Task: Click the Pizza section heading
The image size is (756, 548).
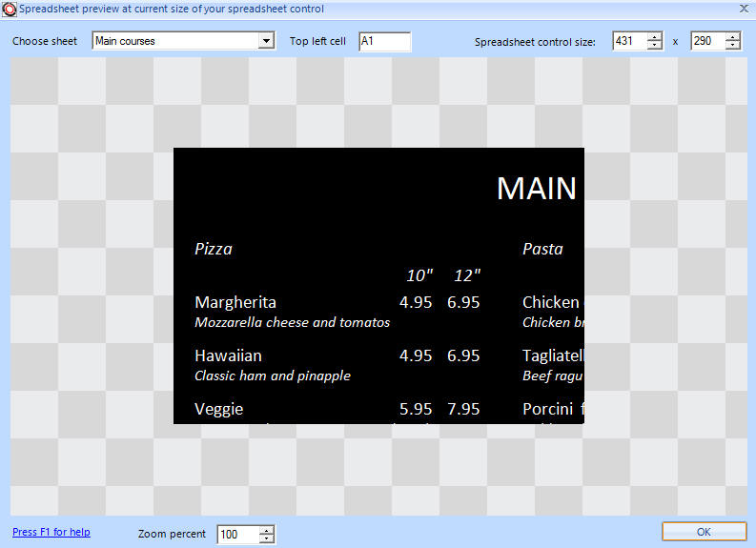Action: (x=214, y=249)
